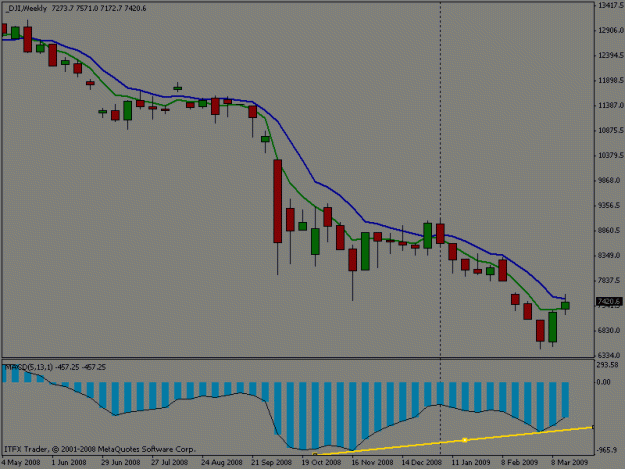Click the 21 Sep 2008 date label
Image resolution: width=625 pixels, height=469 pixels.
[x=271, y=462]
